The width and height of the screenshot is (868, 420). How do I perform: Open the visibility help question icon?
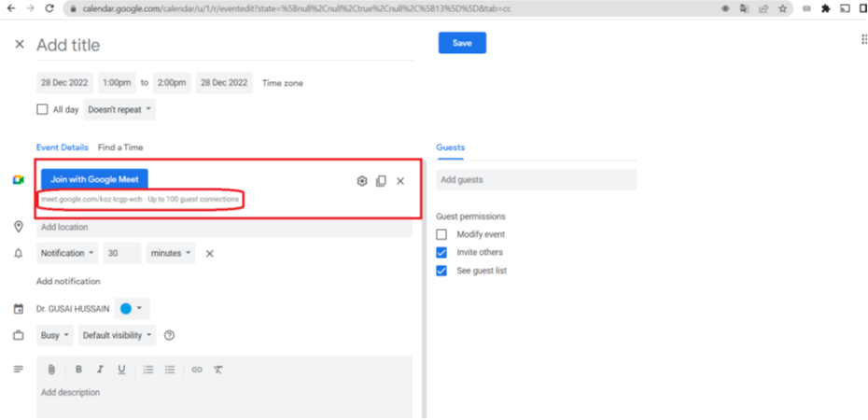170,335
